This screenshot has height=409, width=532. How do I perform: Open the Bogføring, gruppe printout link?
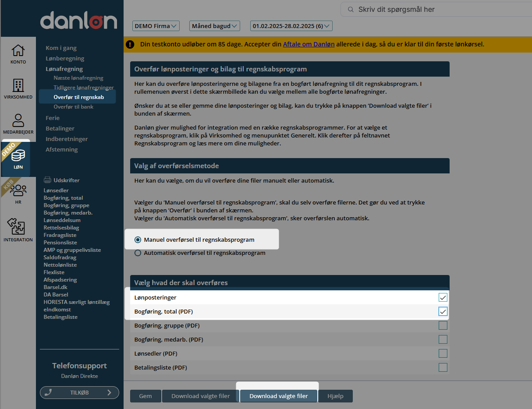[66, 205]
